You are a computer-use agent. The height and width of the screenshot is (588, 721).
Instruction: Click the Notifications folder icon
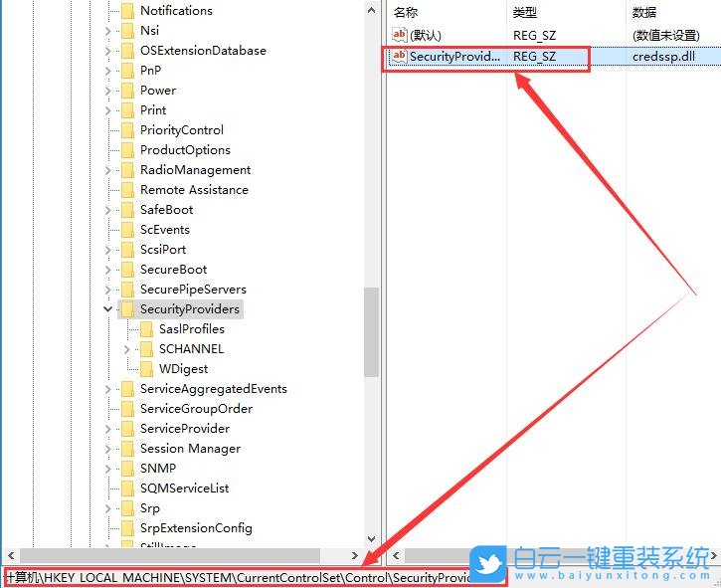pyautogui.click(x=127, y=11)
